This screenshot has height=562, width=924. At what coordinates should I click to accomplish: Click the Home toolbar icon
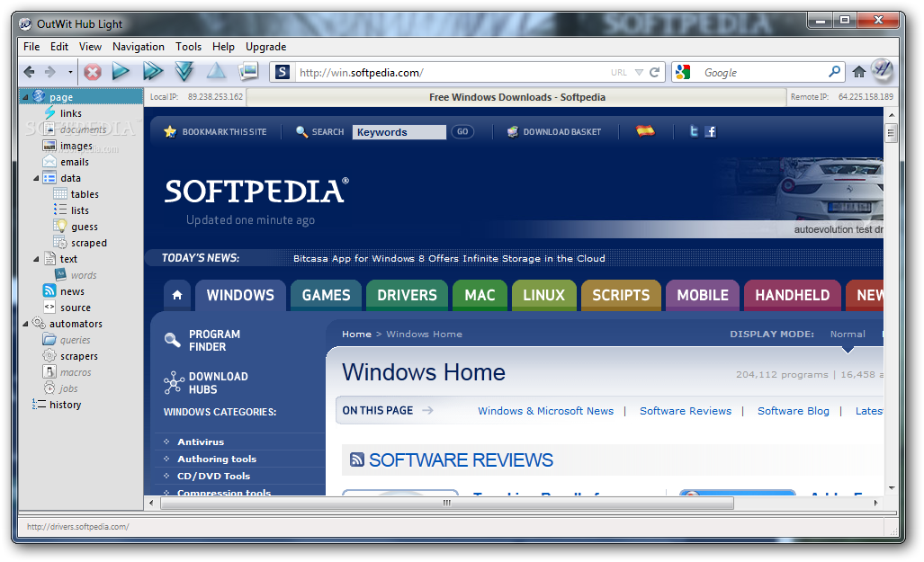[x=859, y=72]
